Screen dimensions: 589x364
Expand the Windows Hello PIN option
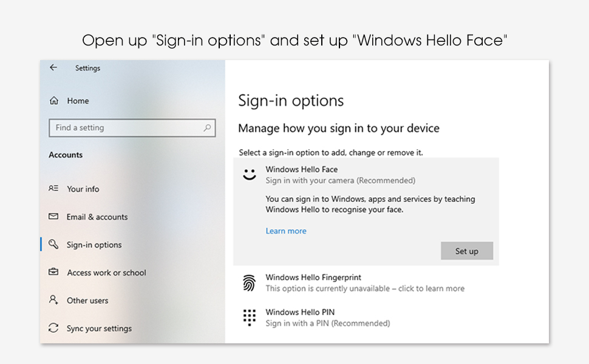[328, 318]
